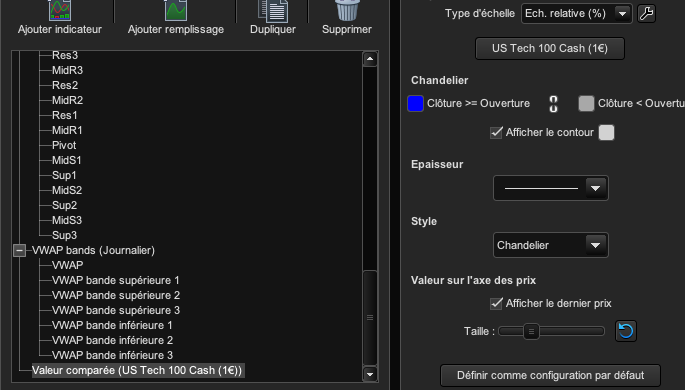Select VWAP bande inférieure 2
The width and height of the screenshot is (685, 390).
click(112, 341)
